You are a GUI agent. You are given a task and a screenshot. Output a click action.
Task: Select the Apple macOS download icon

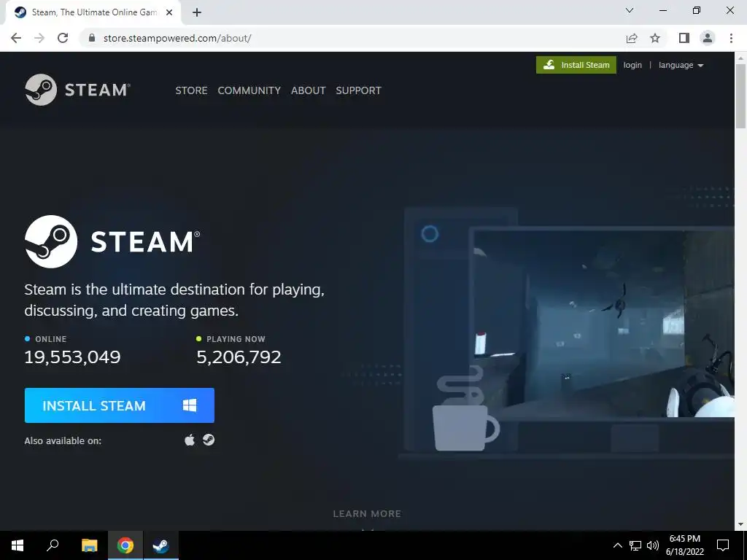click(190, 440)
